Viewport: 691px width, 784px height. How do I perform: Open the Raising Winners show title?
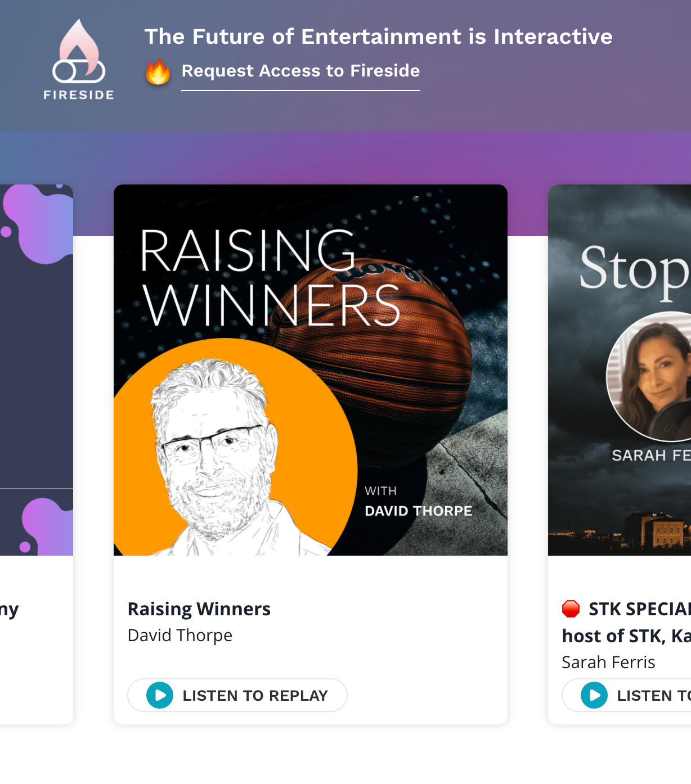click(x=199, y=609)
